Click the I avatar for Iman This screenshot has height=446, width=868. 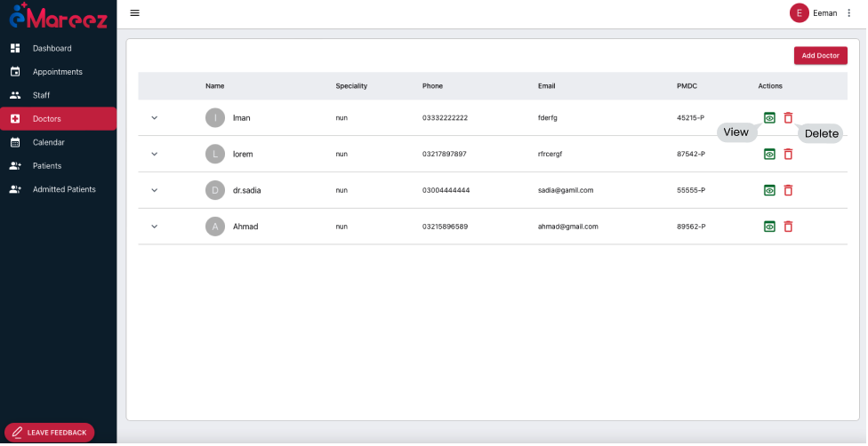pos(215,118)
